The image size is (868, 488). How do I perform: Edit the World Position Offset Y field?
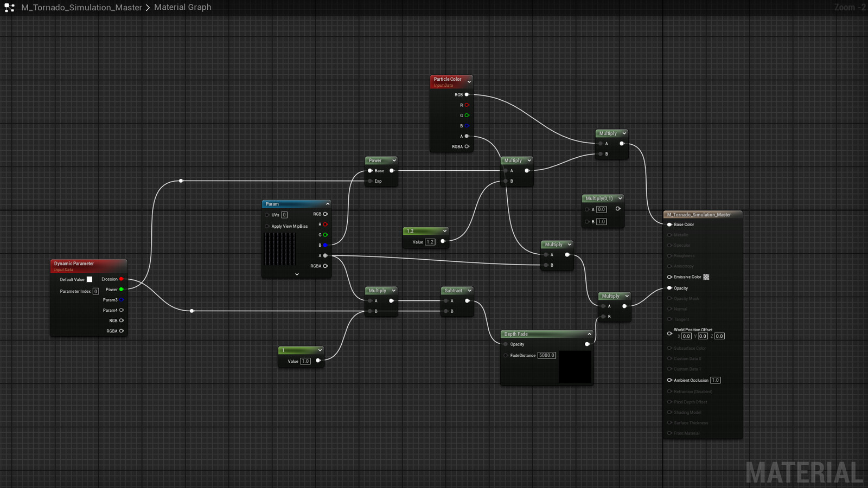click(x=703, y=336)
